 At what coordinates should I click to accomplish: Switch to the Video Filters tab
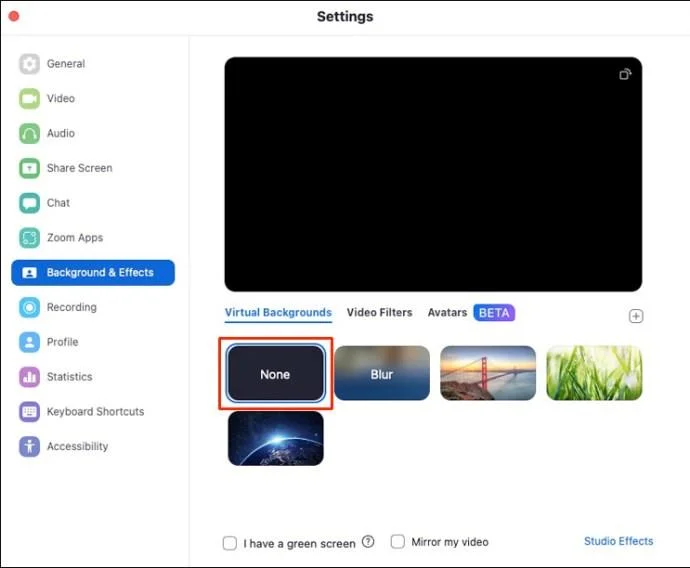(379, 312)
